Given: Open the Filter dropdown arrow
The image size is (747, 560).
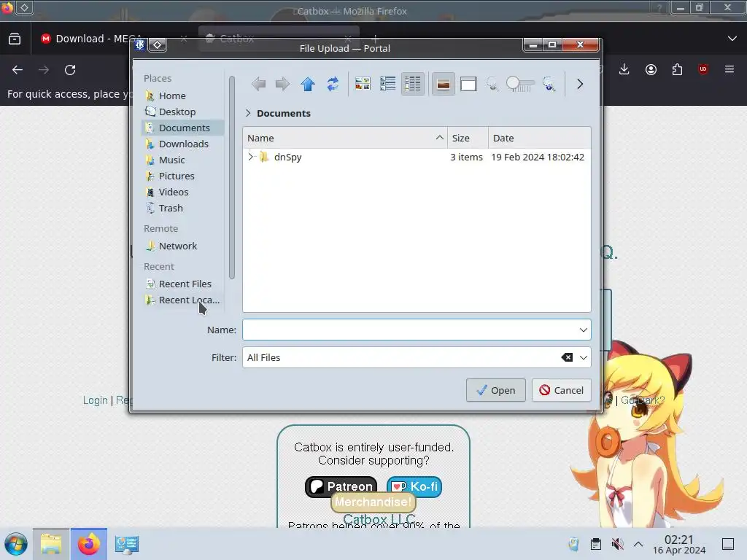Looking at the screenshot, I should [x=583, y=357].
